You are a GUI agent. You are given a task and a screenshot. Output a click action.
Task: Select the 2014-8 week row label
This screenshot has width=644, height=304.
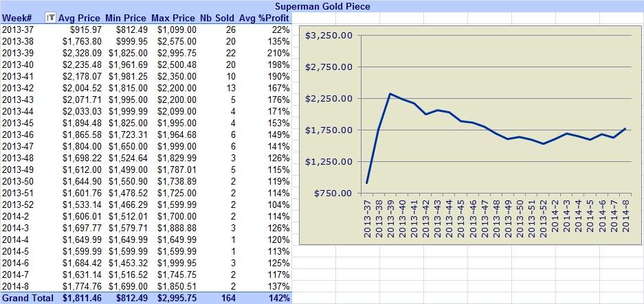coord(14,286)
